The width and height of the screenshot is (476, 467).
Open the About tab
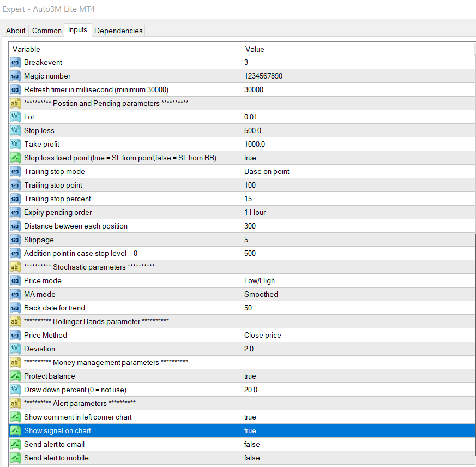16,31
